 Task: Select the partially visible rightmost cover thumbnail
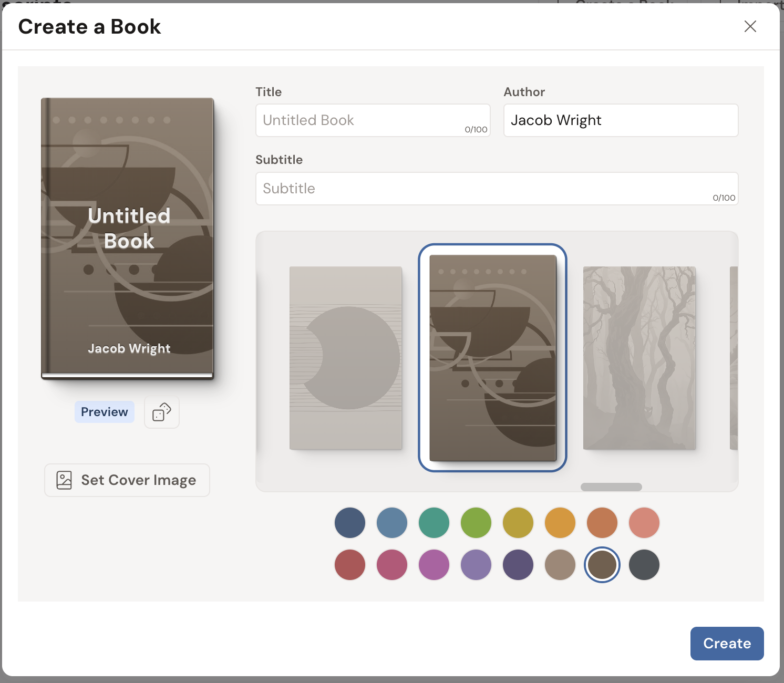point(734,358)
